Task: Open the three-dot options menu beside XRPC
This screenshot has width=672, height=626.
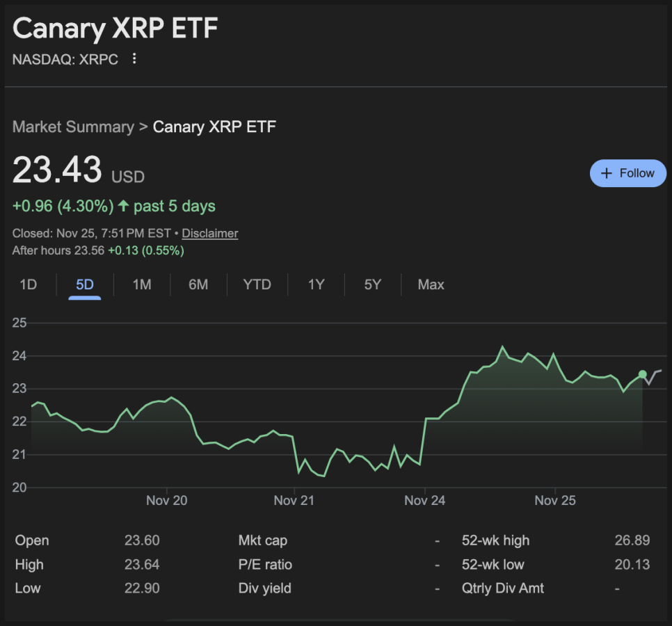Action: [x=134, y=59]
